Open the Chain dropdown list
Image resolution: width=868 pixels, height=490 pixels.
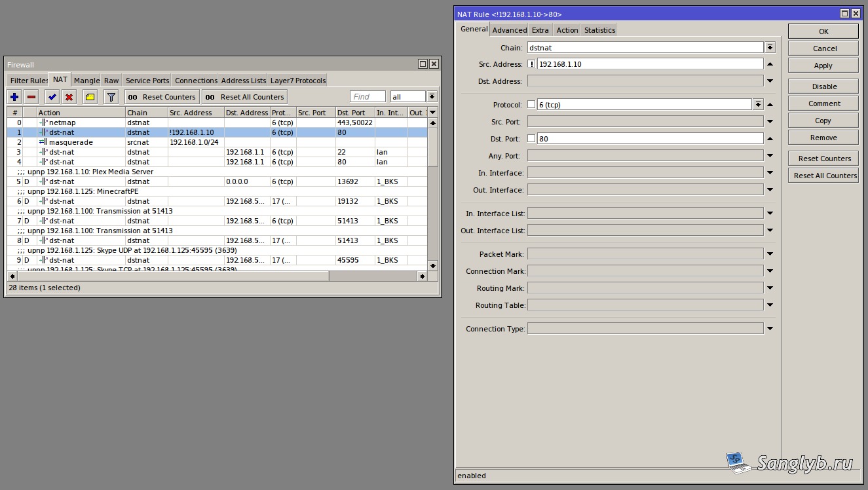coord(770,47)
